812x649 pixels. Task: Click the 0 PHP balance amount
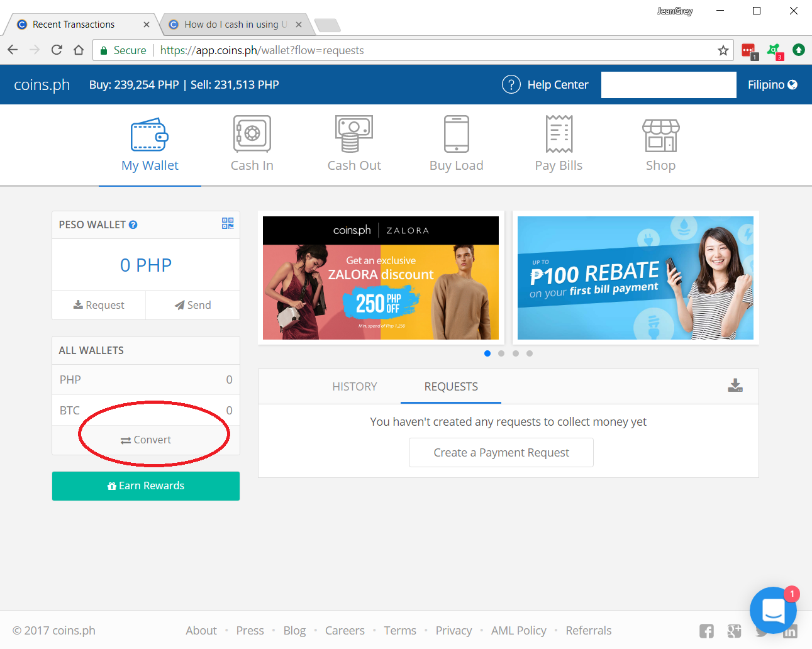point(146,265)
